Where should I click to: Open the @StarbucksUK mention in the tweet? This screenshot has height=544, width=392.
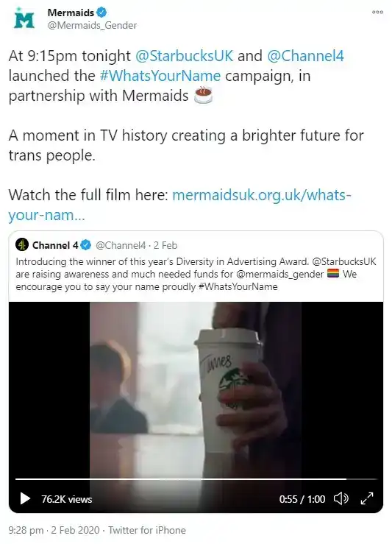click(x=184, y=56)
